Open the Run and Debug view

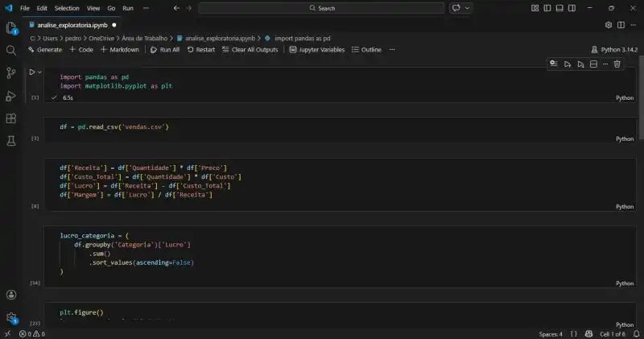click(x=11, y=96)
